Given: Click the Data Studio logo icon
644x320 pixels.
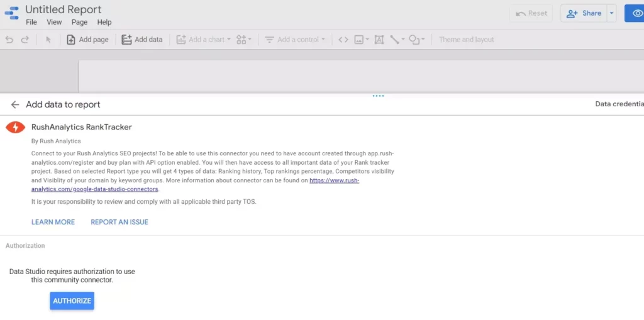Looking at the screenshot, I should (x=12, y=13).
